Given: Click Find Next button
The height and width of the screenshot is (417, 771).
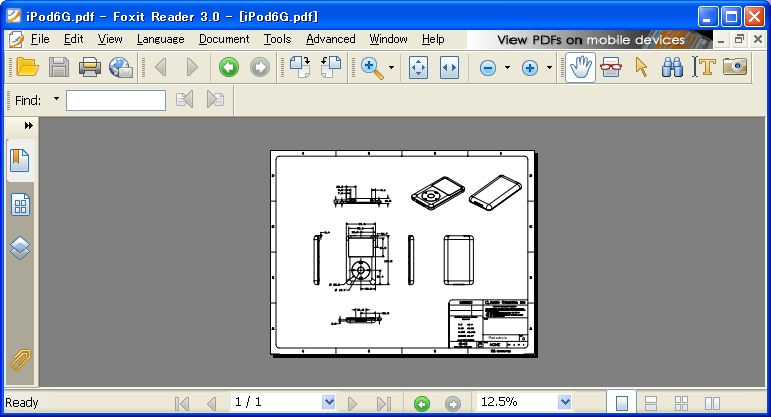Looking at the screenshot, I should click(x=215, y=100).
